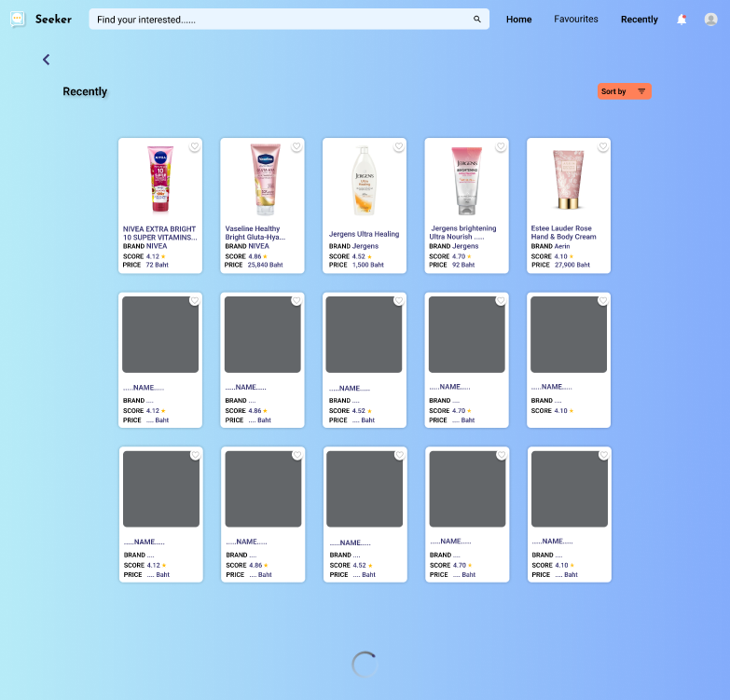Favourite the NIVEA Extra Bright product
Screen dimensions: 730x700
[195, 146]
